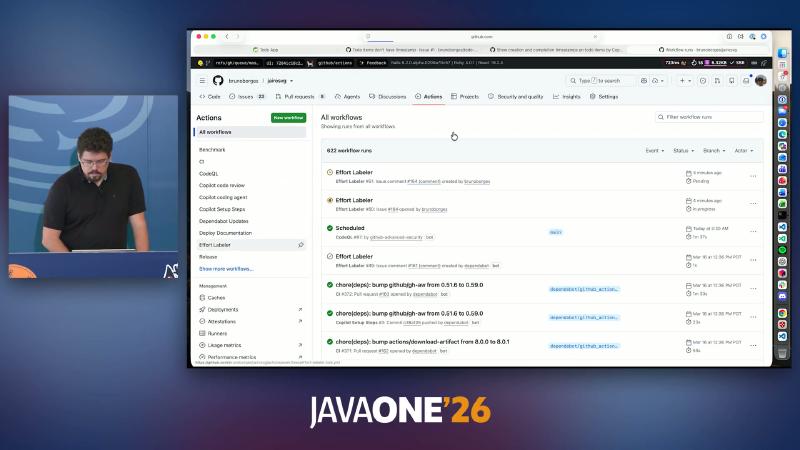Open the Actor filter dropdown
800x450 pixels.
click(x=744, y=151)
